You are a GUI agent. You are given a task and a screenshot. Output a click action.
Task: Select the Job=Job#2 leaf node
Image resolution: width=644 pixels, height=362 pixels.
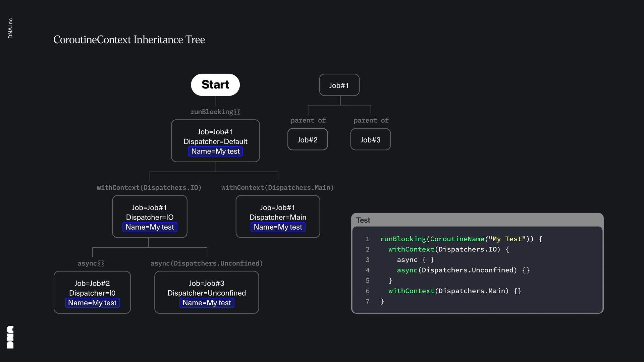click(92, 292)
